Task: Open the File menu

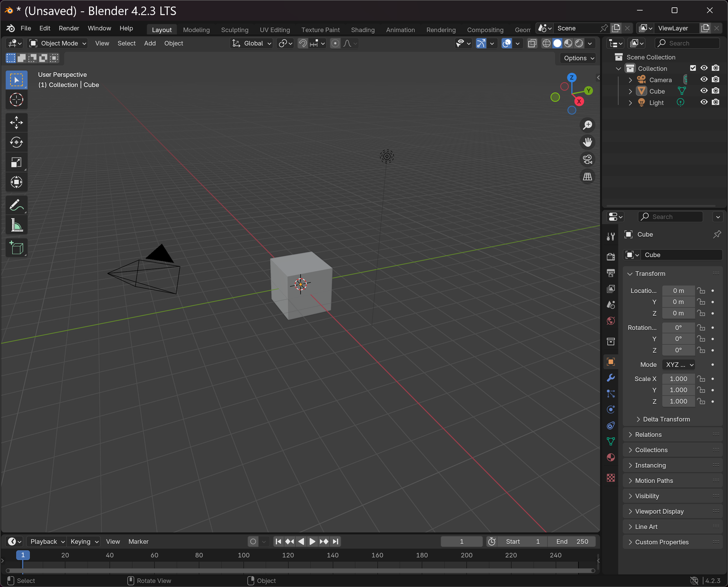Action: coord(26,28)
